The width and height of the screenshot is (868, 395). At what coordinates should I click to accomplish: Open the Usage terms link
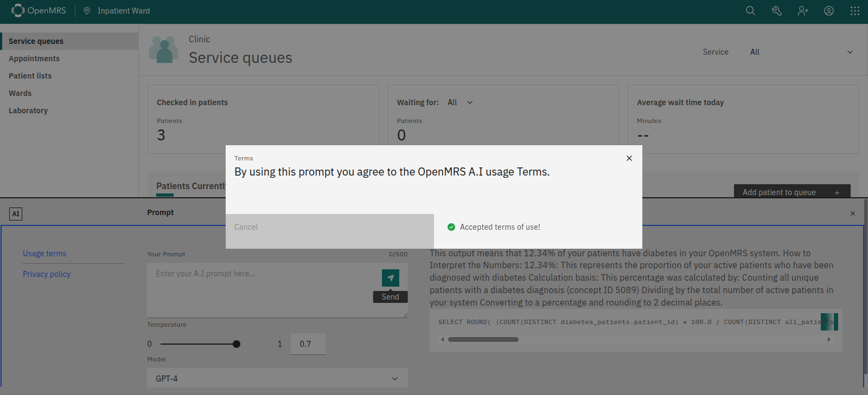tap(44, 254)
